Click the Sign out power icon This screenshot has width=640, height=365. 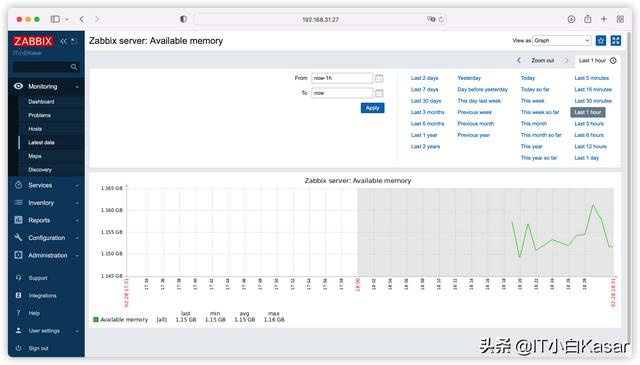pyautogui.click(x=18, y=348)
